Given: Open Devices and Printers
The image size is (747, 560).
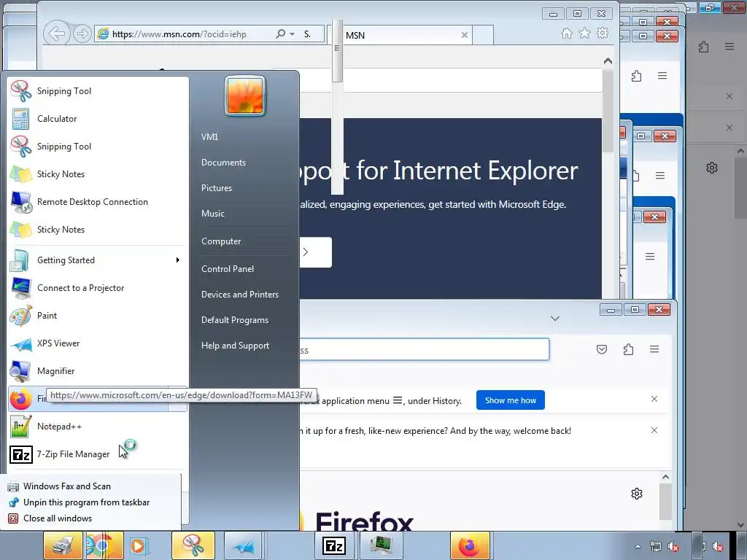Looking at the screenshot, I should [x=239, y=295].
